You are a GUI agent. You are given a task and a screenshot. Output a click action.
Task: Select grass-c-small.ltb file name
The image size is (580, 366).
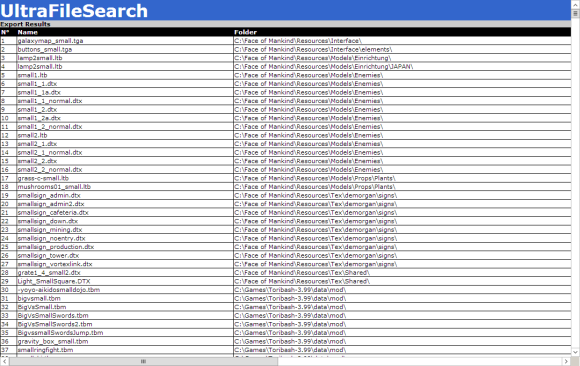tap(43, 178)
